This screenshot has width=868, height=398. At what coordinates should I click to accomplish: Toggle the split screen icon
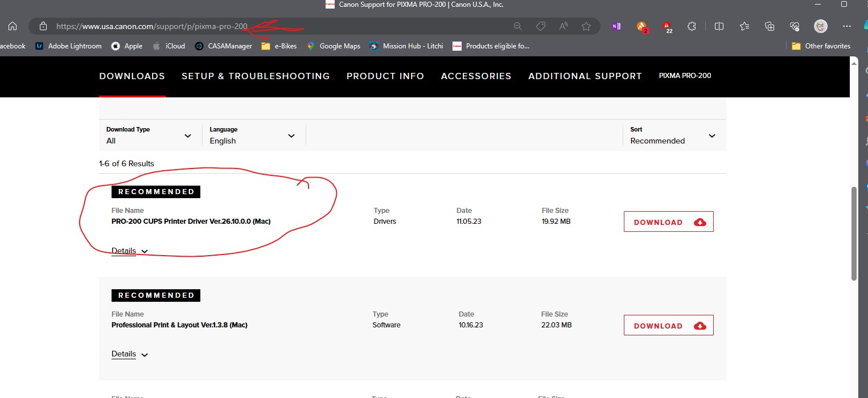pos(719,26)
